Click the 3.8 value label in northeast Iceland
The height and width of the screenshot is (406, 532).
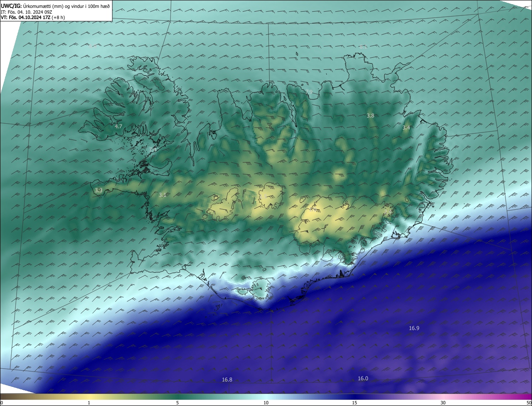coord(370,115)
